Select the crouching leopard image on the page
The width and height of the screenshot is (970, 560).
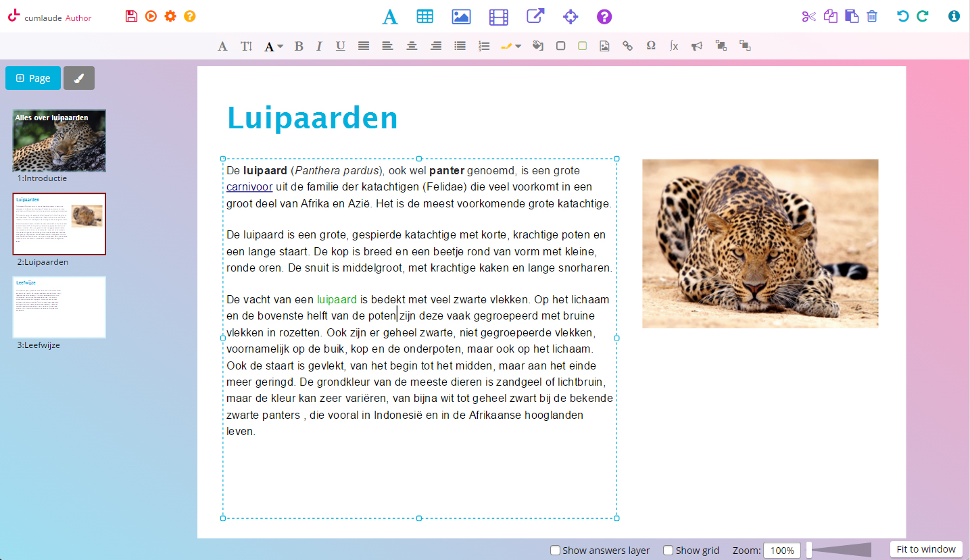click(760, 243)
